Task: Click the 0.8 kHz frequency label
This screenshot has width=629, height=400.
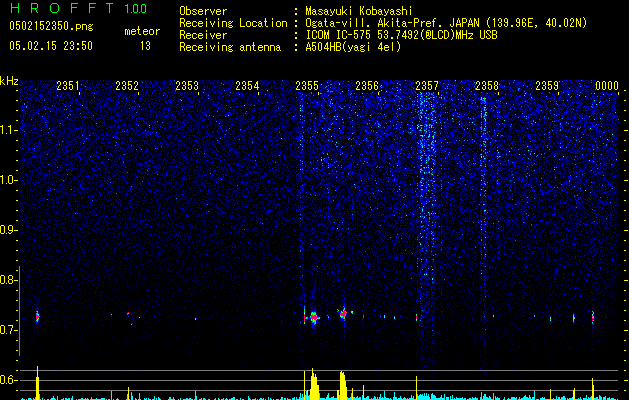Action: click(x=7, y=280)
